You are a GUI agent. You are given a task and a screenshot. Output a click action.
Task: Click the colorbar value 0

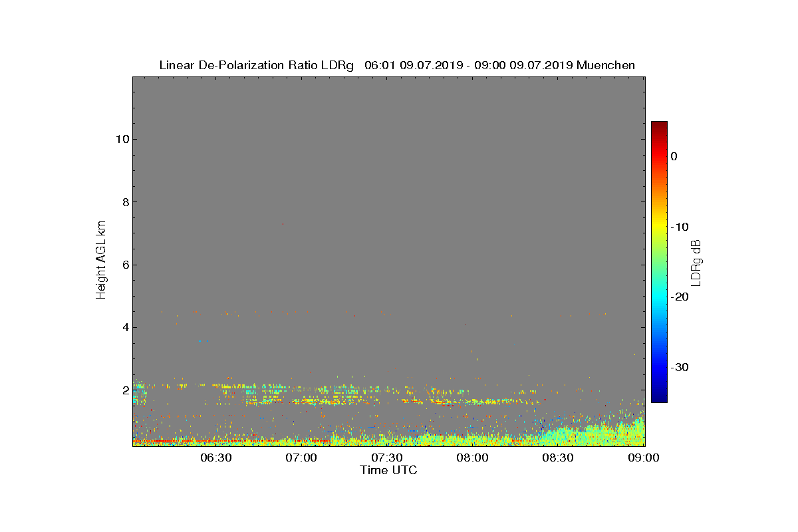click(x=674, y=156)
